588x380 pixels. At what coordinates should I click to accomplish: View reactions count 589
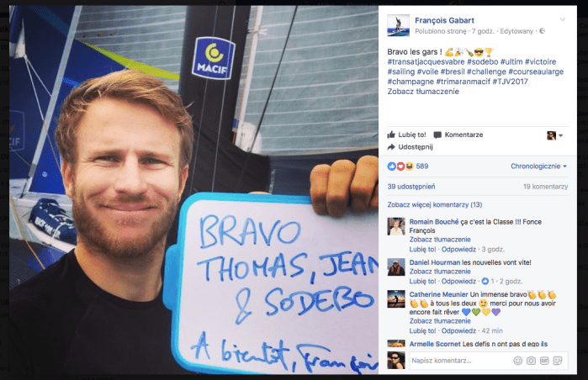[422, 166]
